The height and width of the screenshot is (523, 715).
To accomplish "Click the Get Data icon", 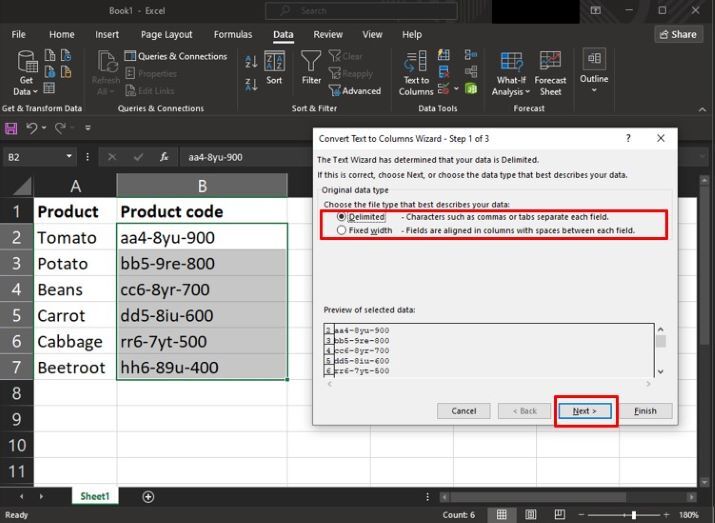I will point(26,64).
